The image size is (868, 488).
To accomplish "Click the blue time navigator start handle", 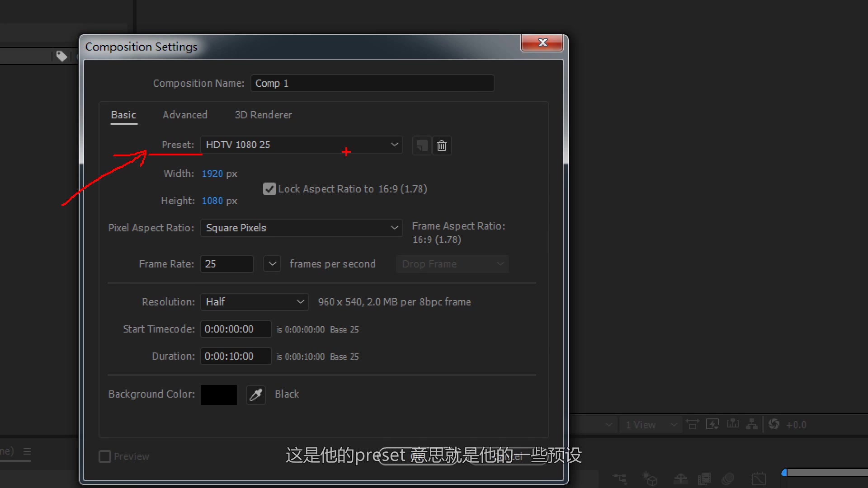I will pyautogui.click(x=784, y=473).
